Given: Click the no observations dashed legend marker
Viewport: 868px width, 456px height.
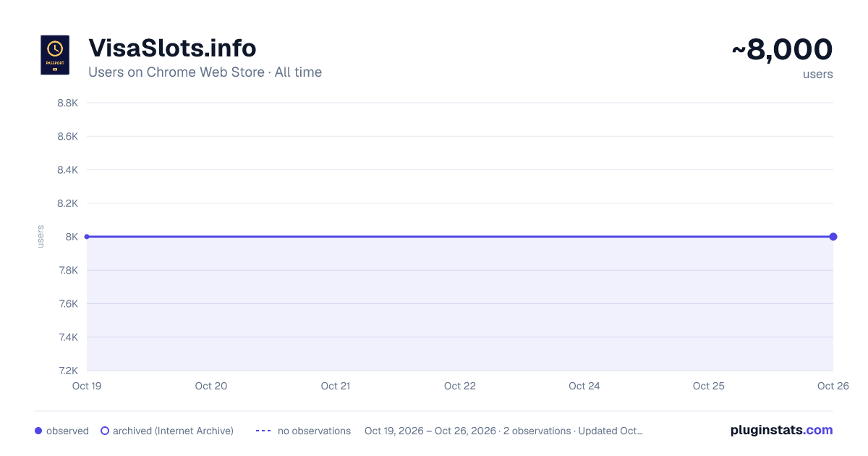Looking at the screenshot, I should [263, 431].
